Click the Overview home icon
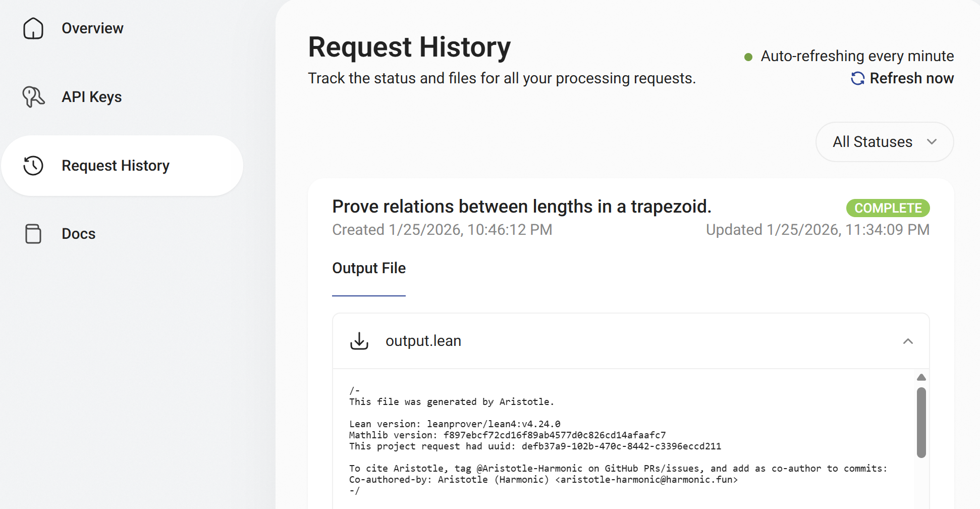This screenshot has height=509, width=980. tap(33, 29)
